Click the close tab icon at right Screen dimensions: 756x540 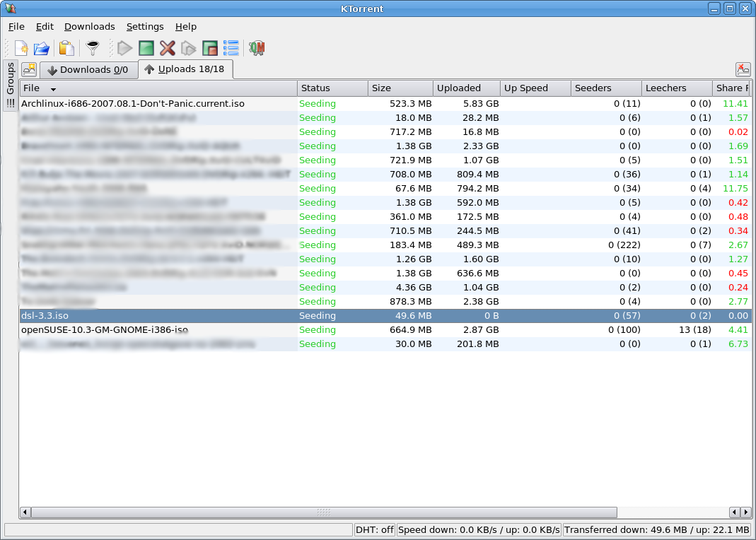click(x=743, y=69)
